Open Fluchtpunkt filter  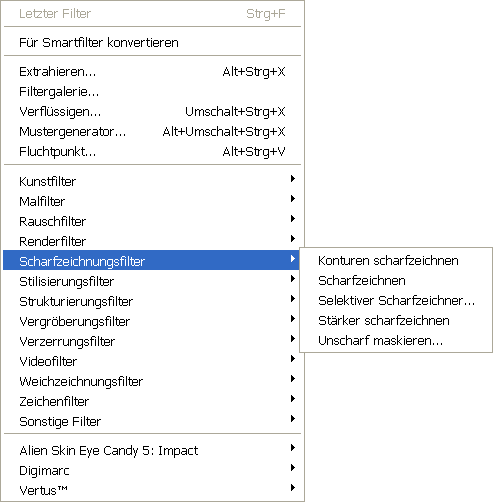[152, 152]
